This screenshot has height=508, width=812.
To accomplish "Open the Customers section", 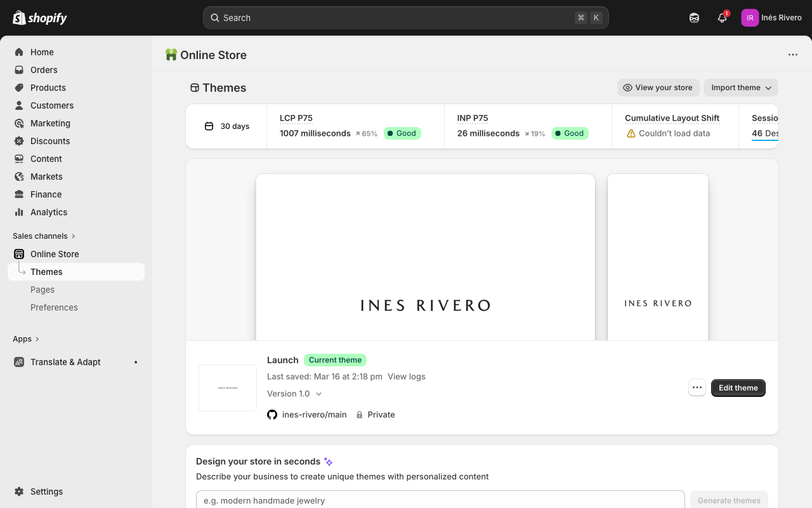I will tap(52, 105).
